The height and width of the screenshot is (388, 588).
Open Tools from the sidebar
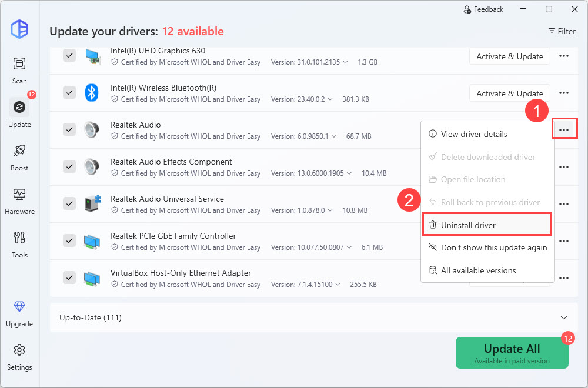[x=19, y=243]
